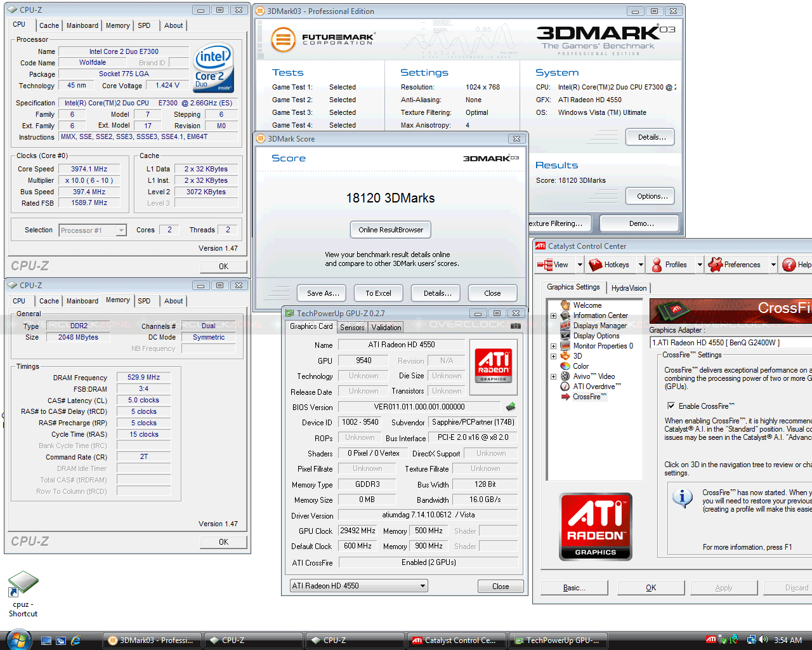Switch to Catalyst Control Center taskbar button
This screenshot has width=812, height=650.
point(457,640)
